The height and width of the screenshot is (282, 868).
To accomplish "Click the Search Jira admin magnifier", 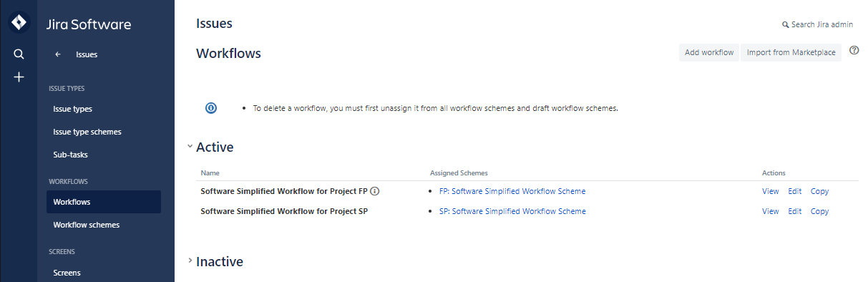I will coord(785,25).
